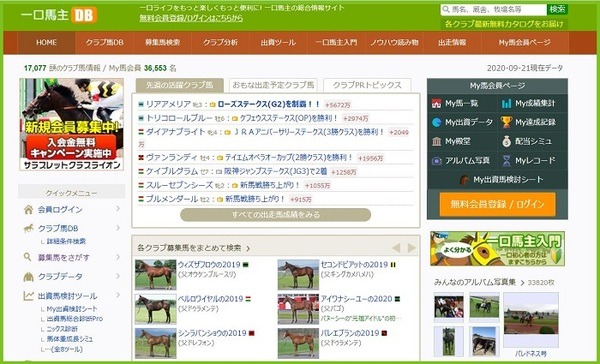
Task: Open the HOME menu item
Action: [47, 42]
